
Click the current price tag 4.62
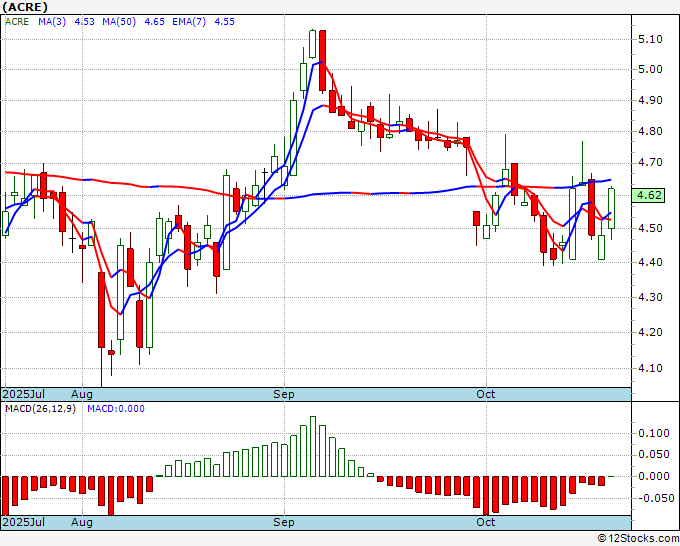(648, 195)
